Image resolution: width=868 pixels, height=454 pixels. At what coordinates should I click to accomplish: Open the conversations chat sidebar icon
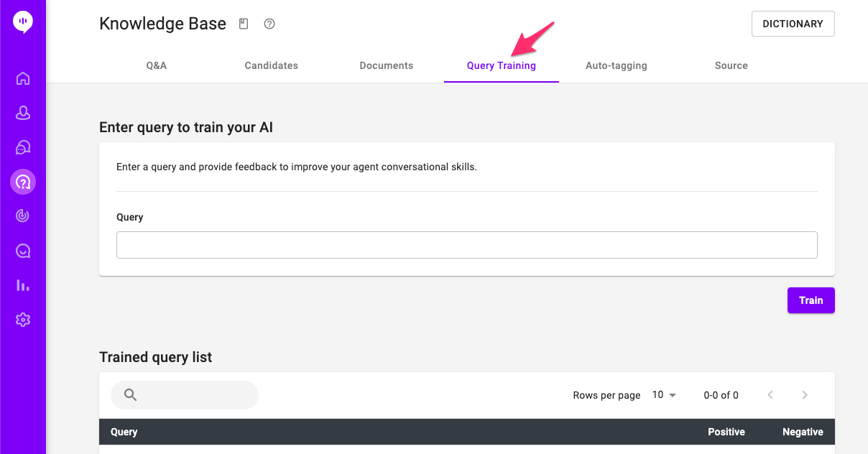point(23,147)
